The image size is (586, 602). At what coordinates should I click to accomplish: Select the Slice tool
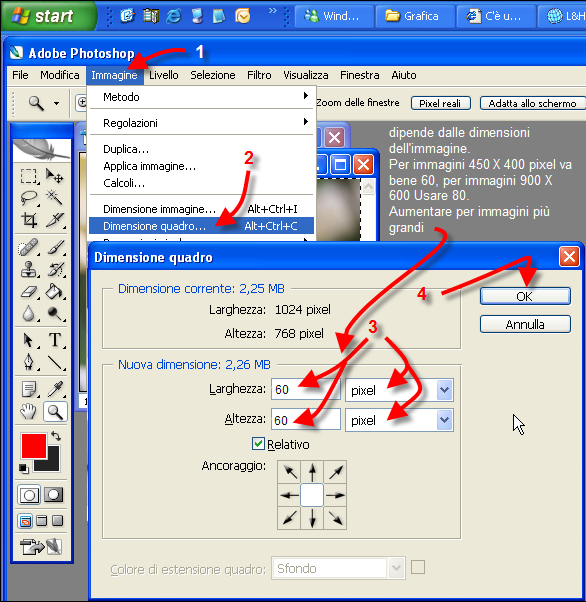click(55, 220)
